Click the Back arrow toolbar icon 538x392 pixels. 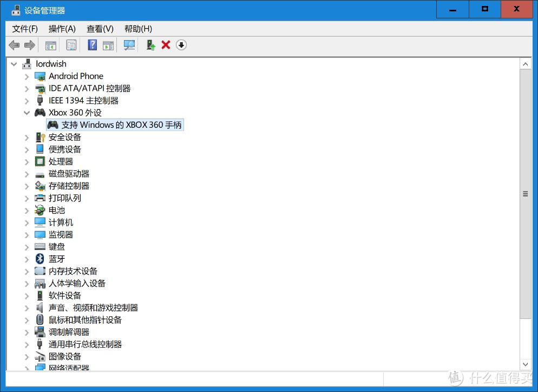click(14, 45)
